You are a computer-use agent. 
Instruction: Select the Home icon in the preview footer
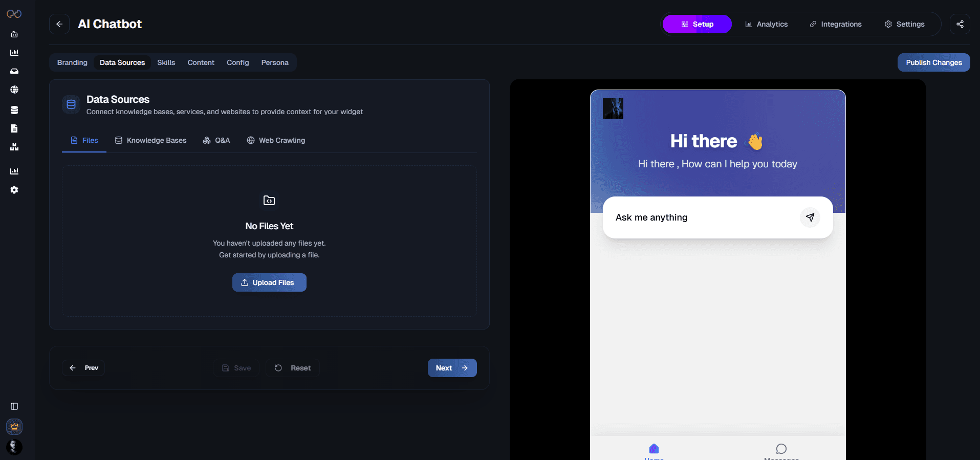click(654, 449)
